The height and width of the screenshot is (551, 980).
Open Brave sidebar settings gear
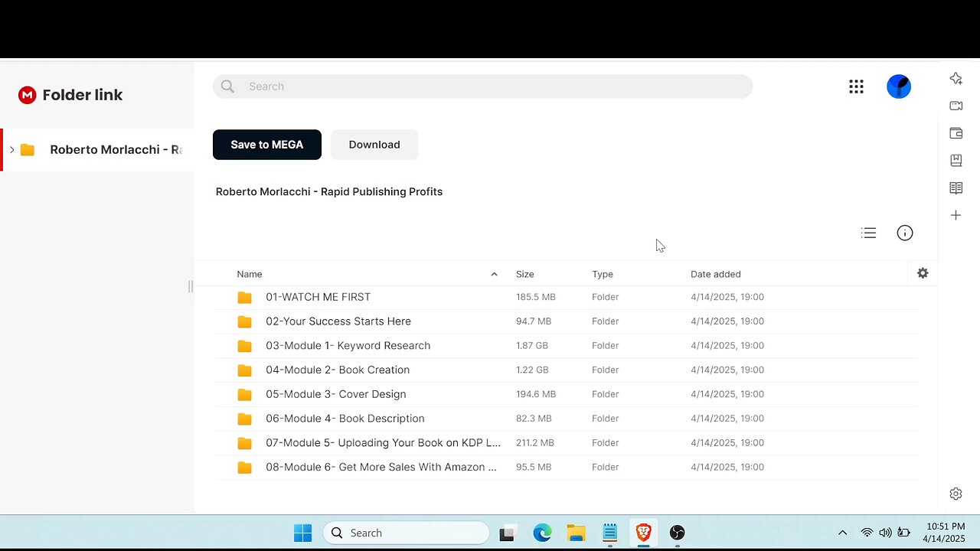(955, 494)
